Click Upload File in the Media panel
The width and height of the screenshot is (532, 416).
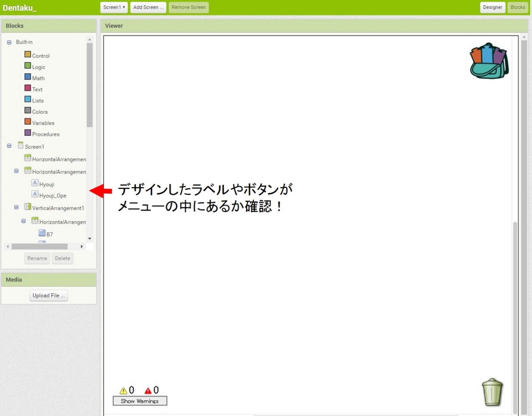[x=48, y=295]
